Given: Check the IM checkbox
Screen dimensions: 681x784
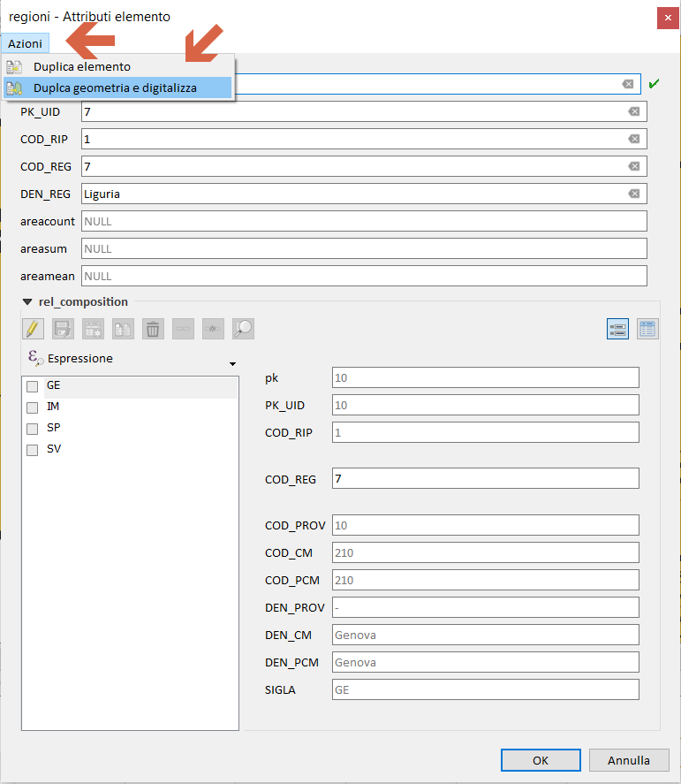Looking at the screenshot, I should [33, 407].
